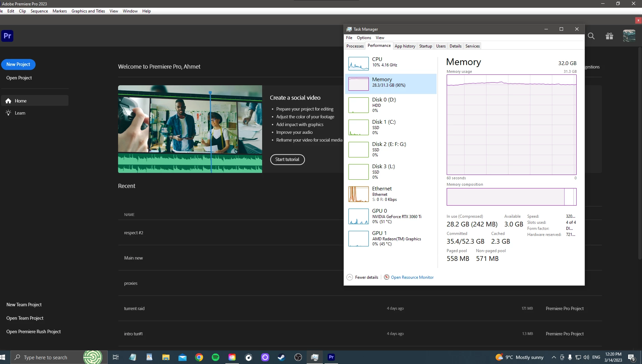
Task: Open Task Manager File menu
Action: pyautogui.click(x=349, y=38)
